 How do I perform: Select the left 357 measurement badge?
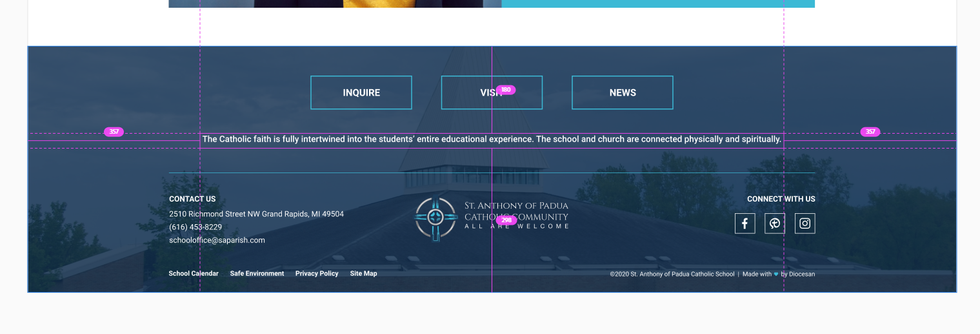click(x=114, y=132)
